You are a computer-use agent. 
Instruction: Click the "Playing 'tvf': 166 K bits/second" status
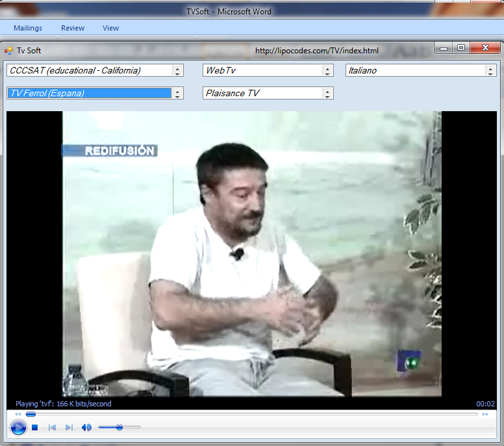pos(63,404)
